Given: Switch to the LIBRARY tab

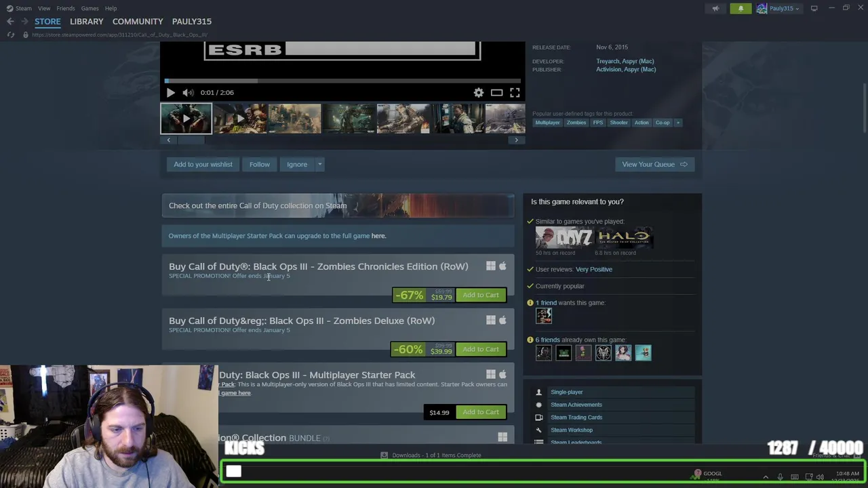Looking at the screenshot, I should click(x=87, y=22).
